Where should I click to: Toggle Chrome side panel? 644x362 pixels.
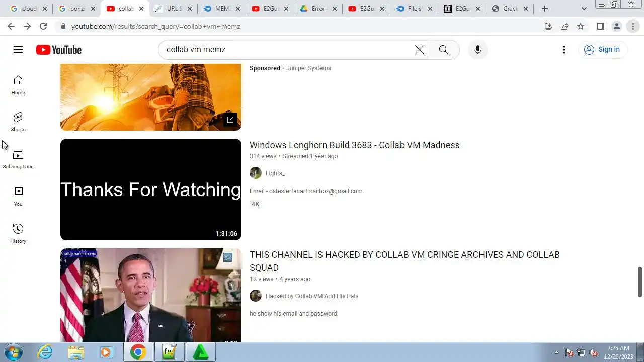click(600, 26)
